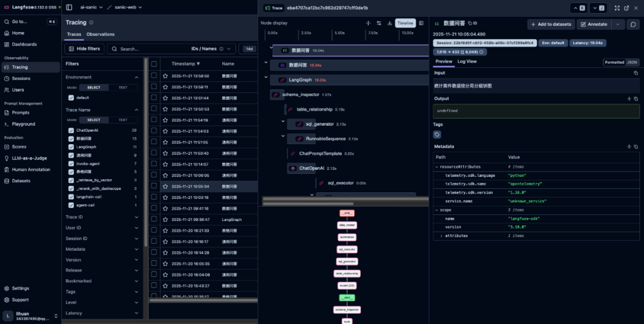Click the Hide filters button

(84, 49)
